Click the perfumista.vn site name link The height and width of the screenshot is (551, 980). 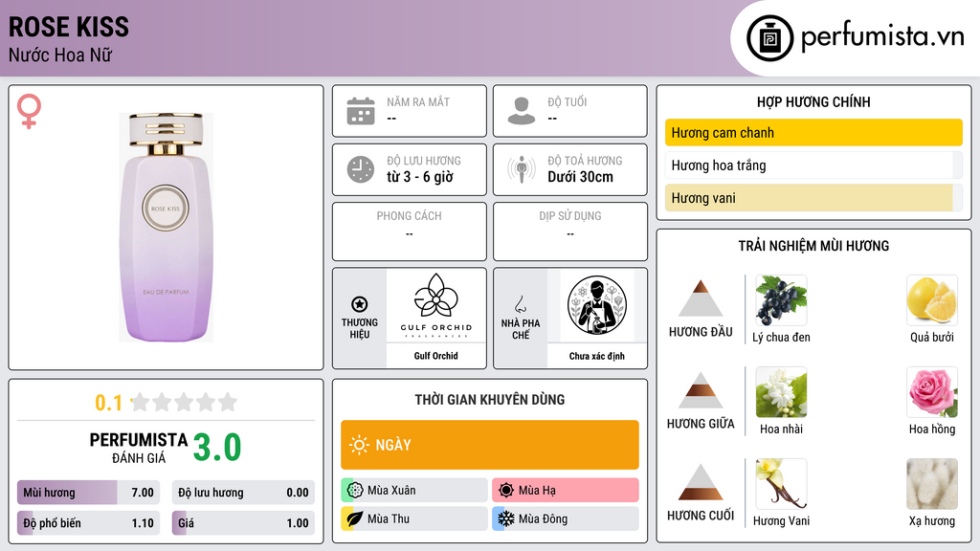(882, 36)
